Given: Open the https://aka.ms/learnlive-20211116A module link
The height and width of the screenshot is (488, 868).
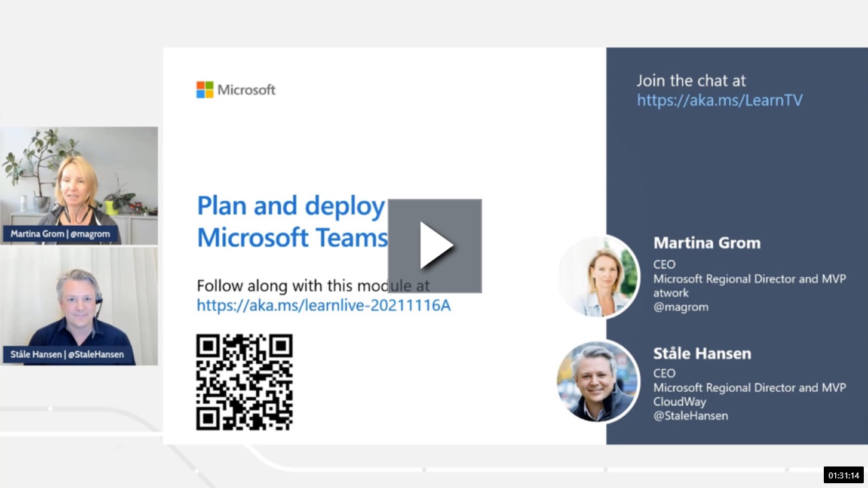Looking at the screenshot, I should pyautogui.click(x=324, y=306).
